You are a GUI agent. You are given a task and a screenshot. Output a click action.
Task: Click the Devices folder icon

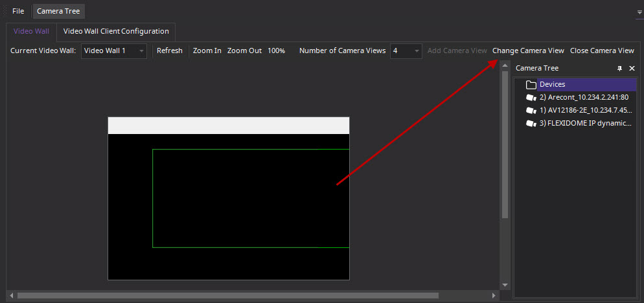(x=531, y=85)
